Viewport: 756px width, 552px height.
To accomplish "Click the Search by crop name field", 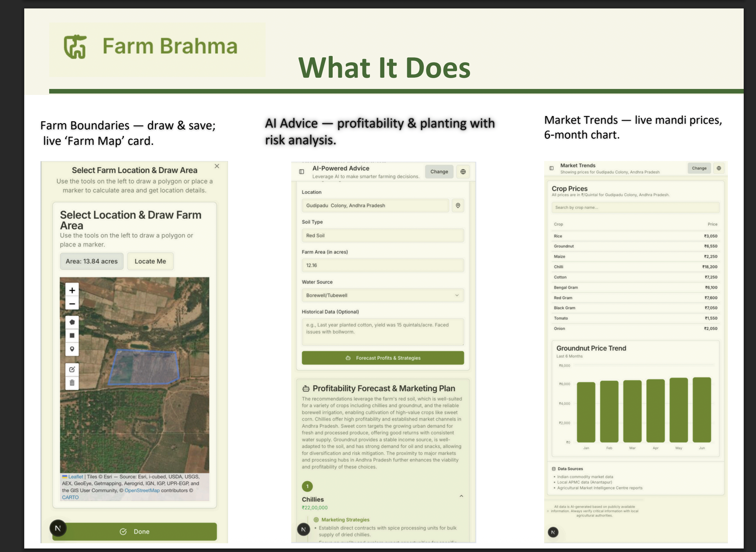I will click(635, 207).
